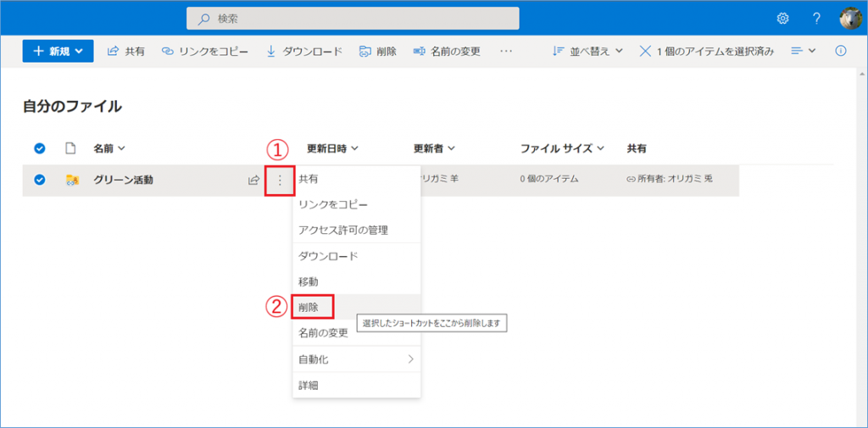
Task: Click the 所有者: オリガミ 兎 sharing cell
Action: click(670, 180)
